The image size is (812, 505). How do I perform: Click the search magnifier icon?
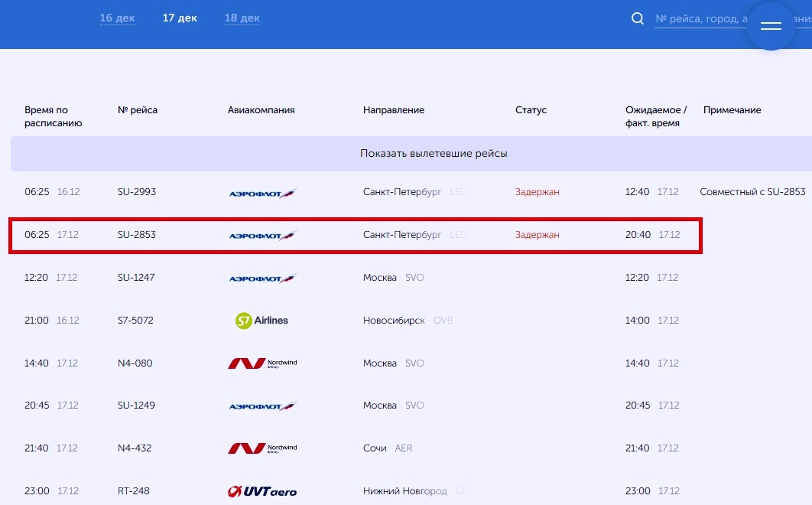[638, 18]
